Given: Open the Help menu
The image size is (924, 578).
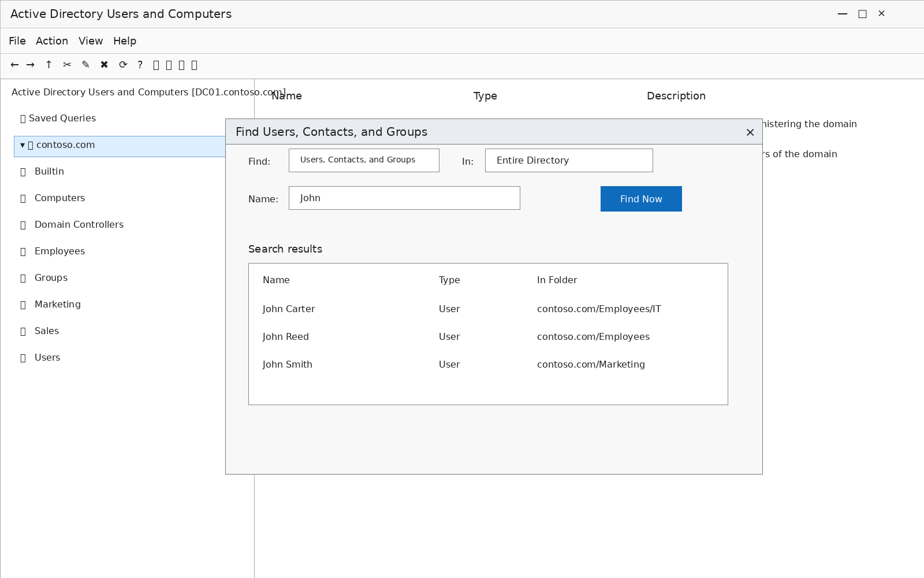Looking at the screenshot, I should [x=125, y=41].
